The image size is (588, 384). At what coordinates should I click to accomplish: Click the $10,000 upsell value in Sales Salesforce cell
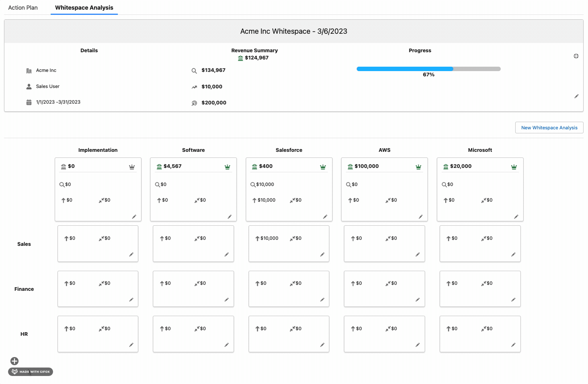point(269,238)
